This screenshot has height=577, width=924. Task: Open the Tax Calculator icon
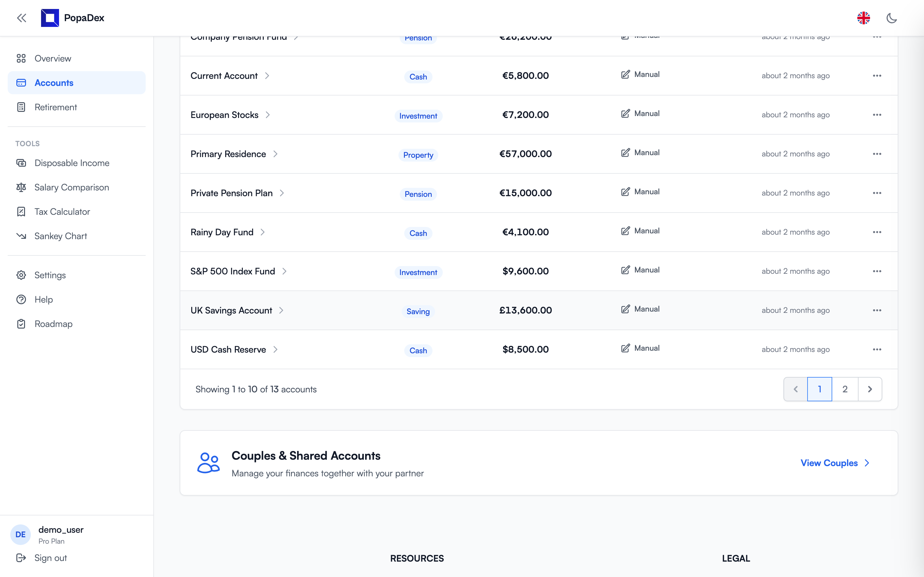pyautogui.click(x=21, y=212)
